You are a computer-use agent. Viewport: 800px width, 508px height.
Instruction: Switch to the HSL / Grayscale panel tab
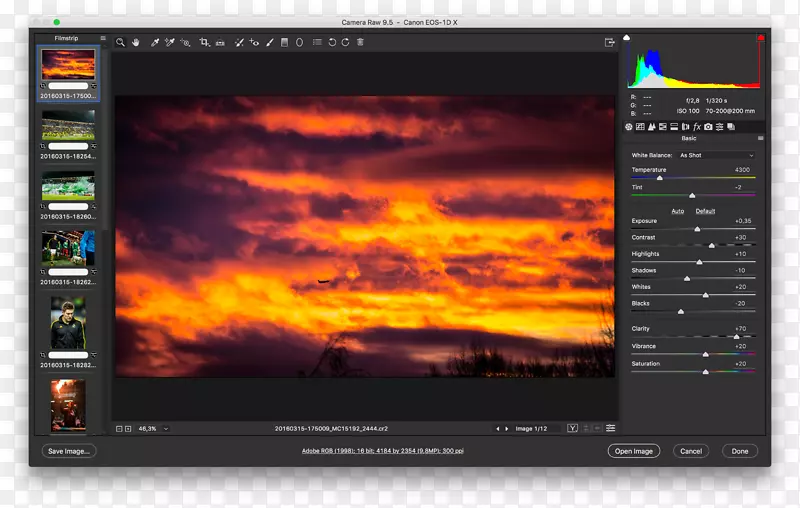tap(663, 126)
